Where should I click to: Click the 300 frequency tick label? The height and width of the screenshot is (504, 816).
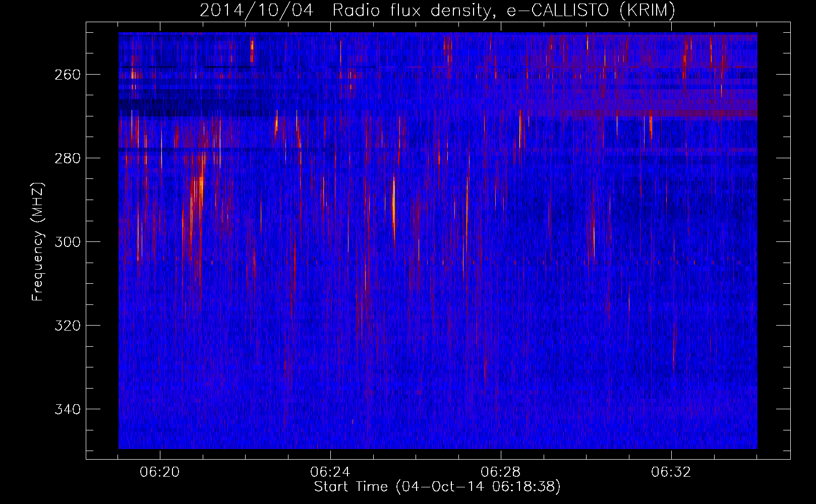click(x=67, y=242)
